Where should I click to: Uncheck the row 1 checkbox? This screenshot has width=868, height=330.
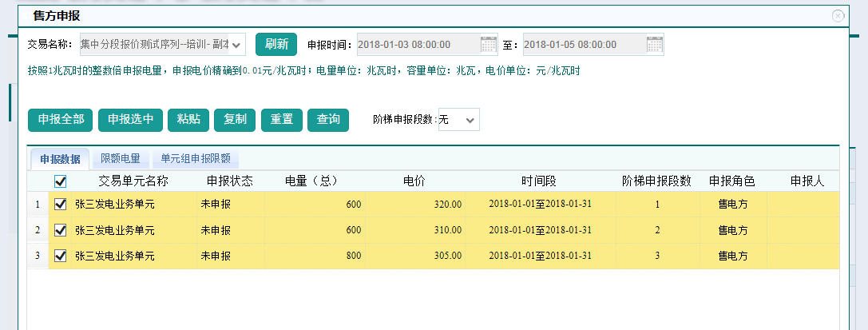tap(60, 205)
